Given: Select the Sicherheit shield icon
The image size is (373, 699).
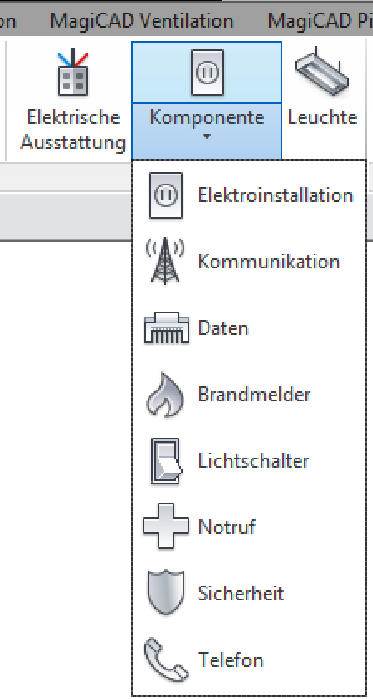Looking at the screenshot, I should (x=166, y=592).
